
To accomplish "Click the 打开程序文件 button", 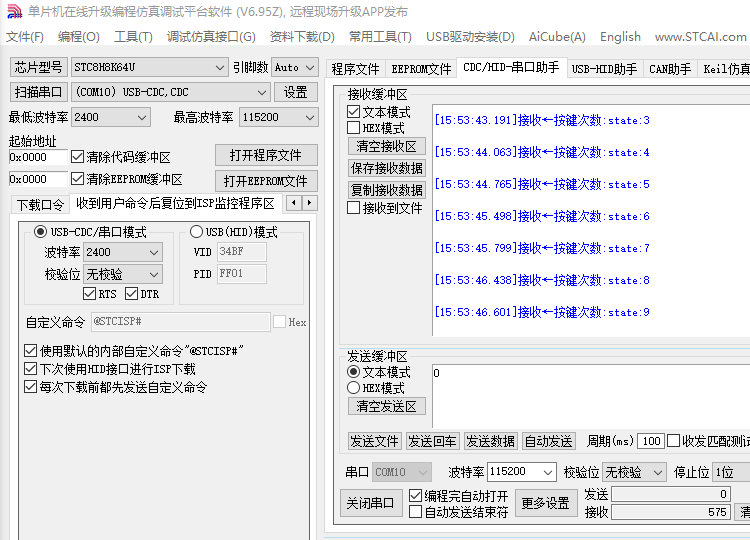I will pyautogui.click(x=265, y=155).
